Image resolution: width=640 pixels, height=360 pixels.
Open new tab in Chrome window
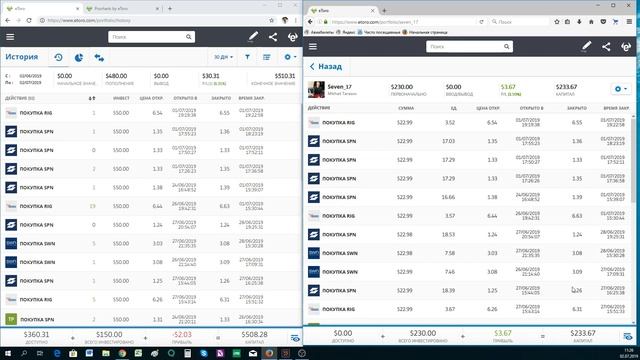[170, 8]
